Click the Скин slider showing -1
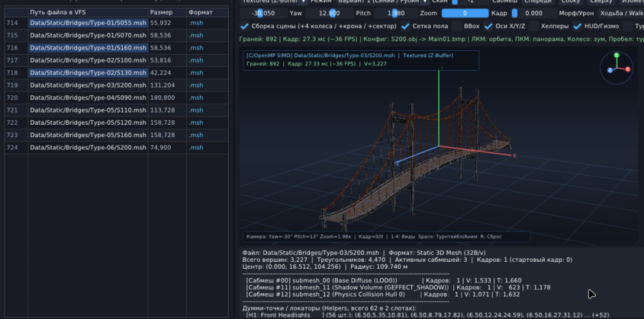The image size is (644, 319). coord(469,2)
